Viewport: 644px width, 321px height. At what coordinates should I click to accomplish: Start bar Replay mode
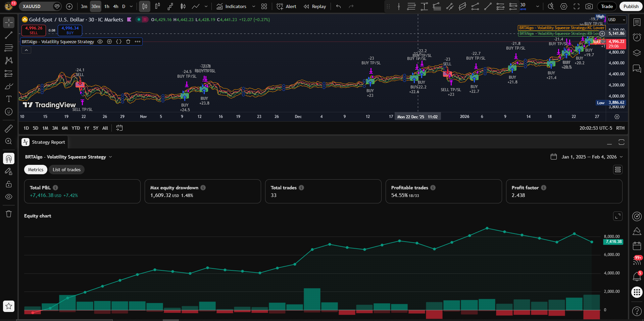coord(315,6)
